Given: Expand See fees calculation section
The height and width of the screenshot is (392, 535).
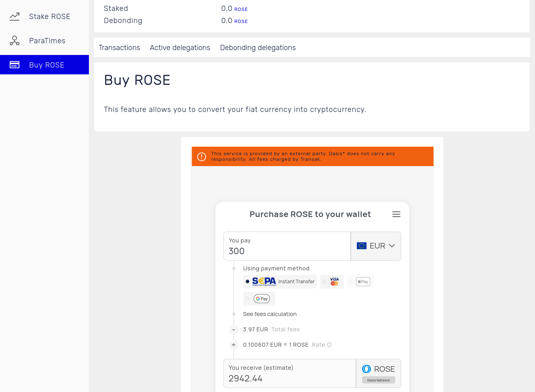Looking at the screenshot, I should [270, 314].
